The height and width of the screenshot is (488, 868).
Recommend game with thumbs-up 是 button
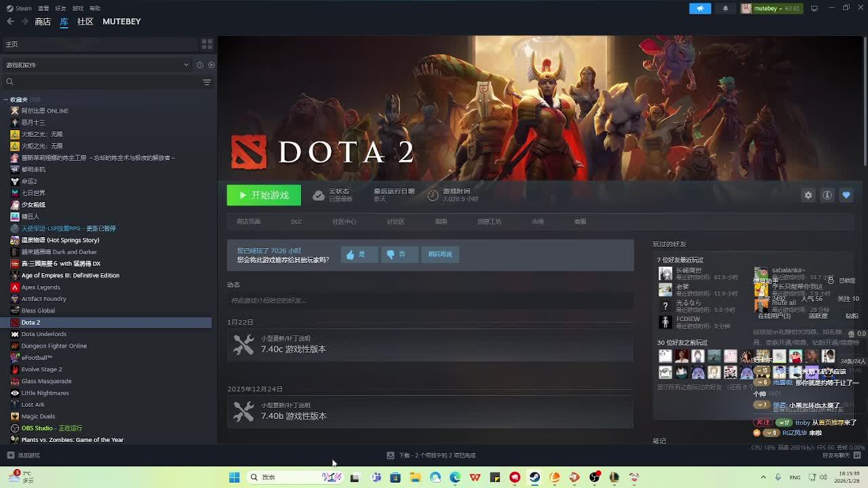click(x=359, y=254)
